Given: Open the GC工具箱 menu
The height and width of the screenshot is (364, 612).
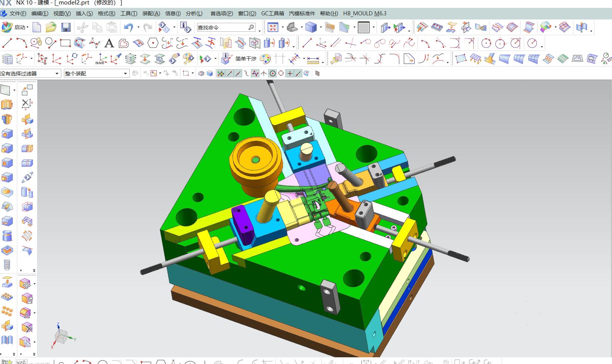Looking at the screenshot, I should pyautogui.click(x=273, y=13).
